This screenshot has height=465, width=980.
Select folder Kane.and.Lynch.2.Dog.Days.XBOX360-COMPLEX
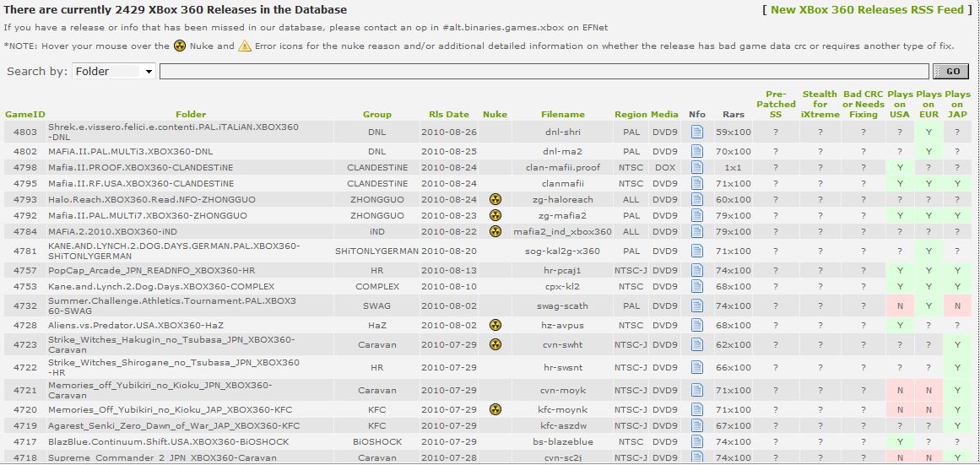coord(161,286)
